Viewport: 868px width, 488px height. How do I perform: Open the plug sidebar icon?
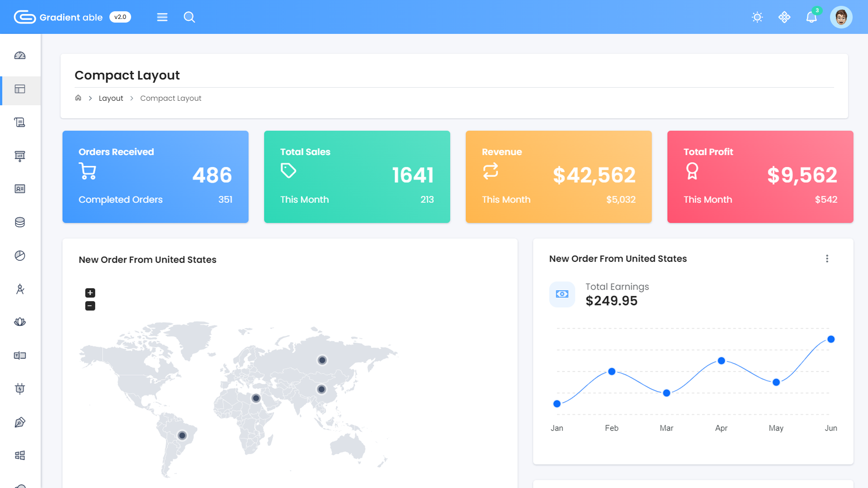pos(20,389)
